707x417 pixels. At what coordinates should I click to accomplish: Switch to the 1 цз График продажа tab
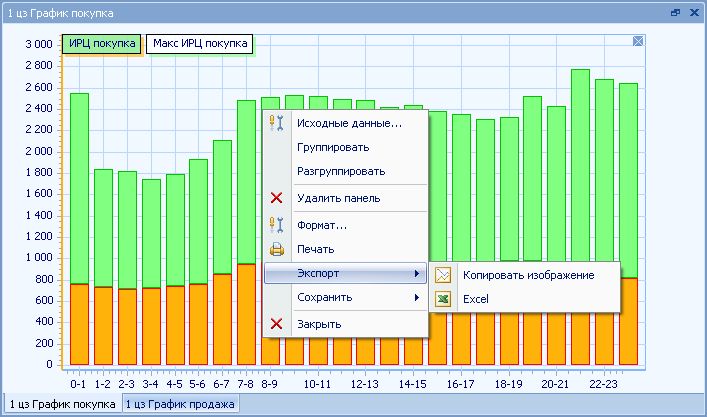[x=180, y=404]
